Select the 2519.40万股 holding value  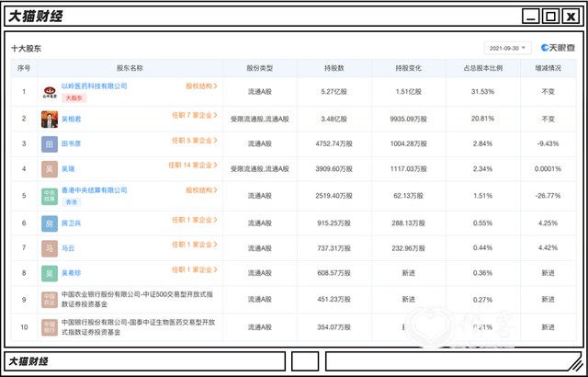coord(334,196)
